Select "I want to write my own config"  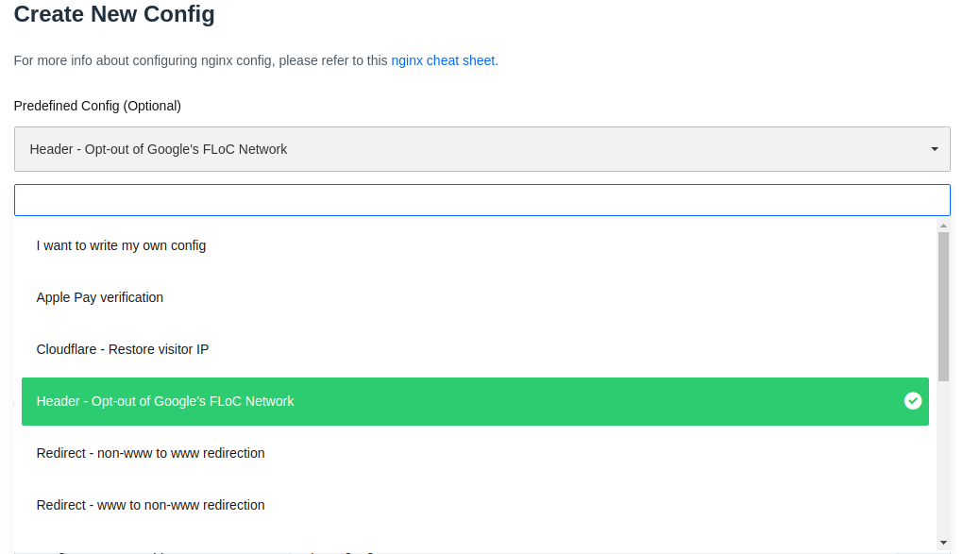[120, 244]
